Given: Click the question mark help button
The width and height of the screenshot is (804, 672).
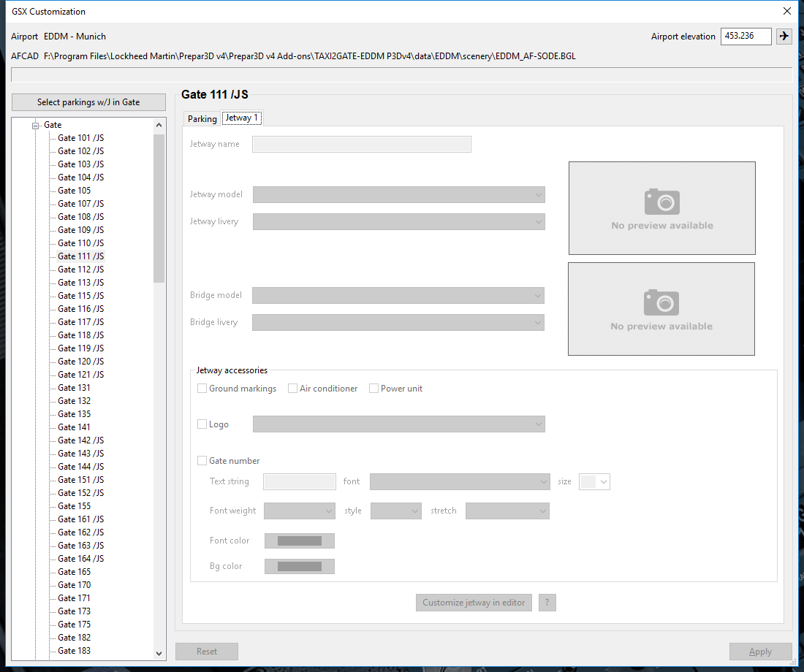Looking at the screenshot, I should click(x=547, y=603).
